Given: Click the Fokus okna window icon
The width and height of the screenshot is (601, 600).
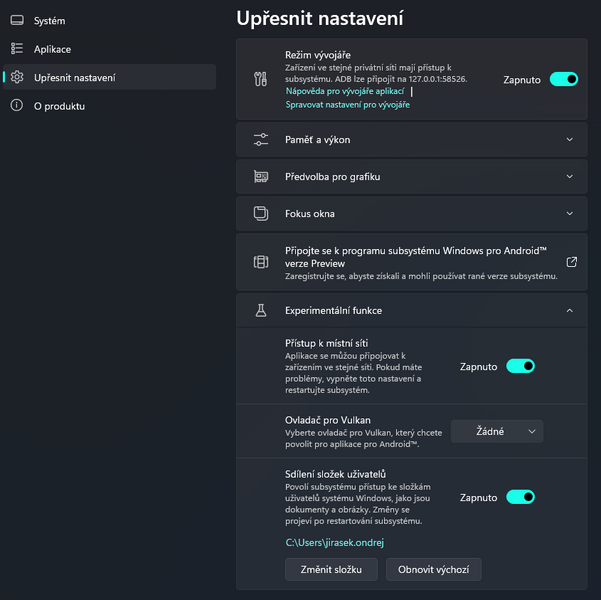Looking at the screenshot, I should coord(260,214).
